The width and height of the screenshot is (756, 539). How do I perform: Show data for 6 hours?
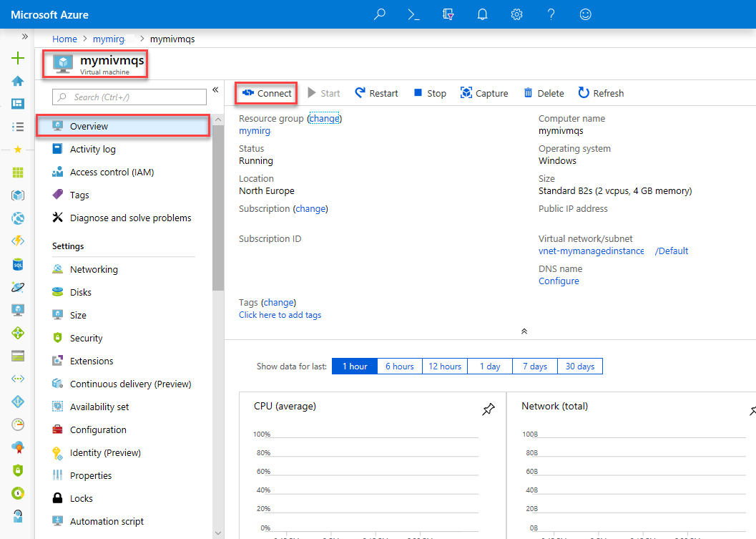click(x=399, y=366)
